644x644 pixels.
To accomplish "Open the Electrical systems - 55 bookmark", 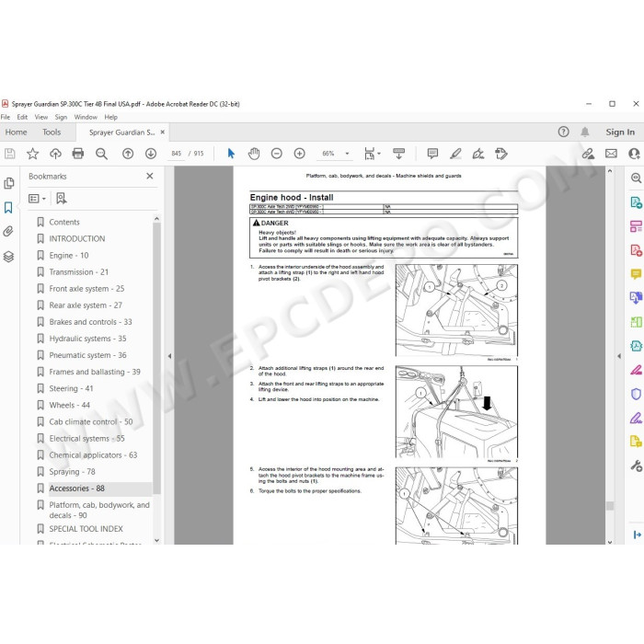I will click(x=86, y=439).
